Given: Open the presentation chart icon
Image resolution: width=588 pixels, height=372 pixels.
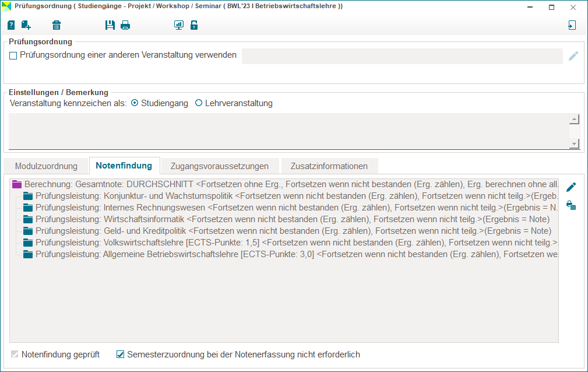Looking at the screenshot, I should [179, 25].
